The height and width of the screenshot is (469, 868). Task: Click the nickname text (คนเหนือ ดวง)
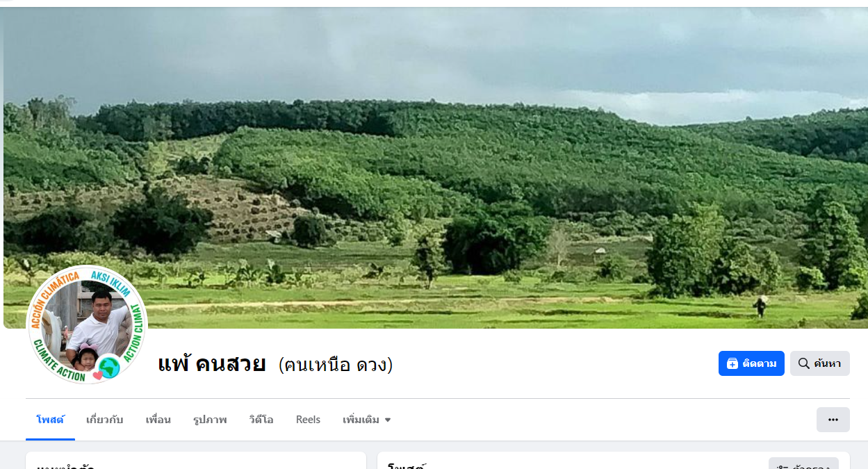(x=336, y=364)
